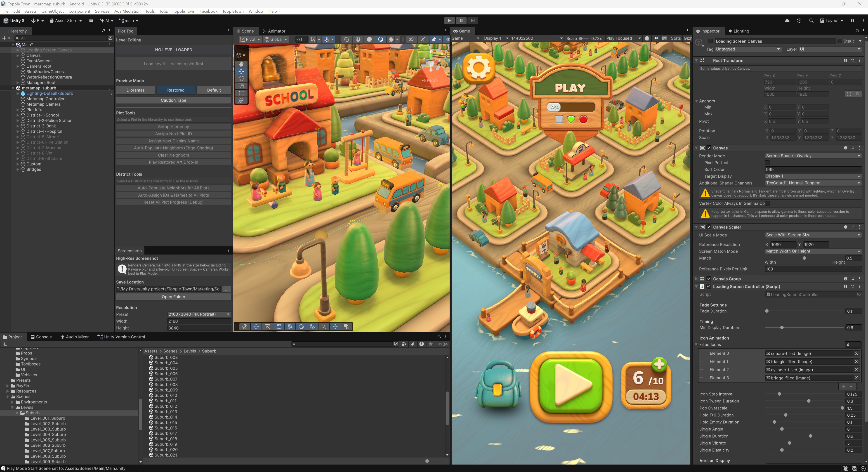
Task: Select the Scale tool in Scene toolbar
Action: (241, 86)
